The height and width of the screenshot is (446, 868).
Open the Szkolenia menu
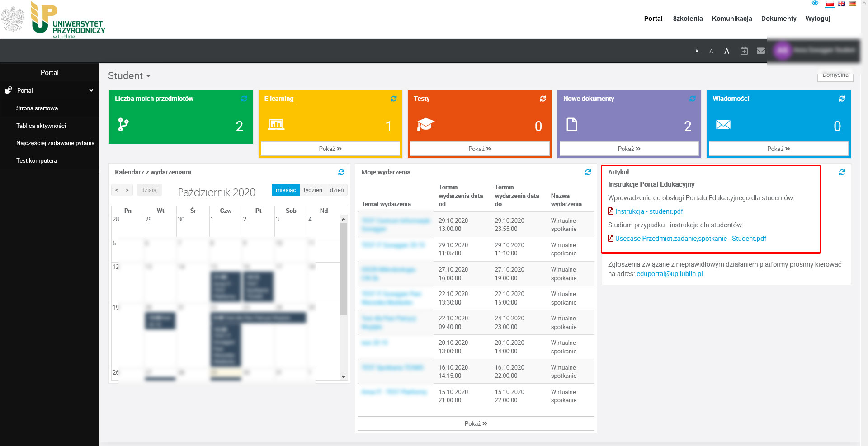[688, 19]
